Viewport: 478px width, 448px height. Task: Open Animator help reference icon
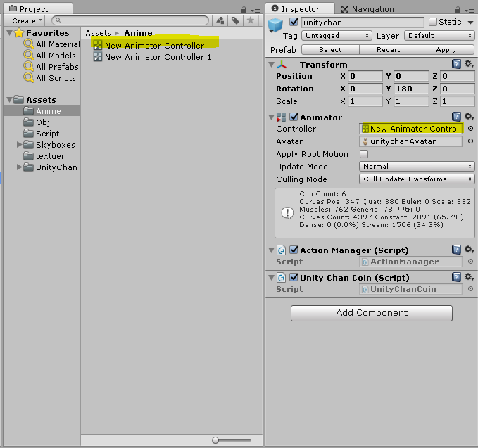pos(456,117)
